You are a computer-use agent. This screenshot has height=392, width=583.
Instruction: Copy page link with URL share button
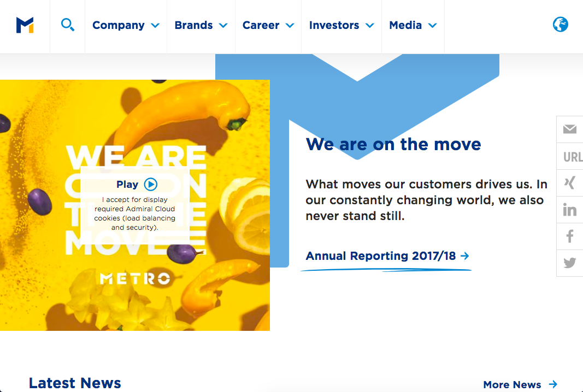point(570,157)
